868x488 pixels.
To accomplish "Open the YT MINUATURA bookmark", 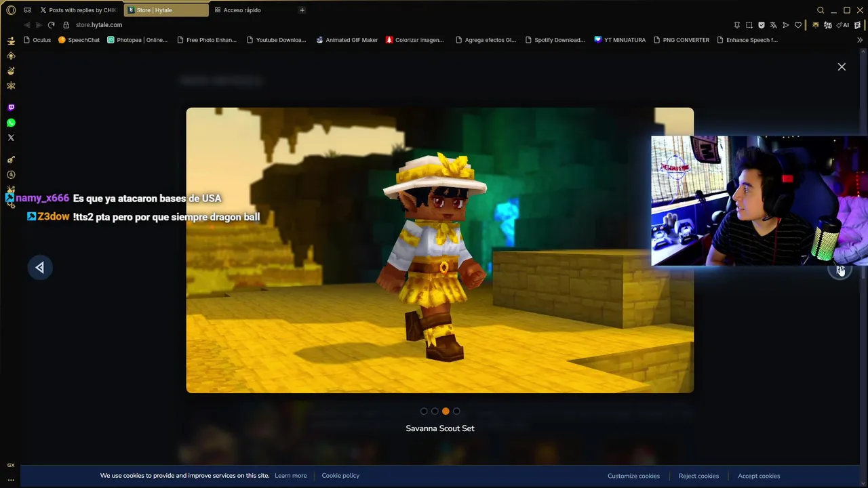I will 620,40.
